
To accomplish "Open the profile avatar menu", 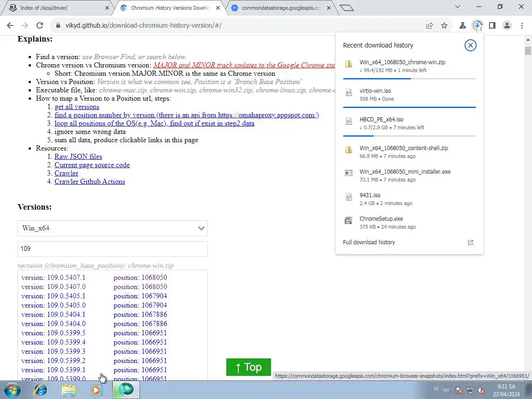I will [x=507, y=25].
